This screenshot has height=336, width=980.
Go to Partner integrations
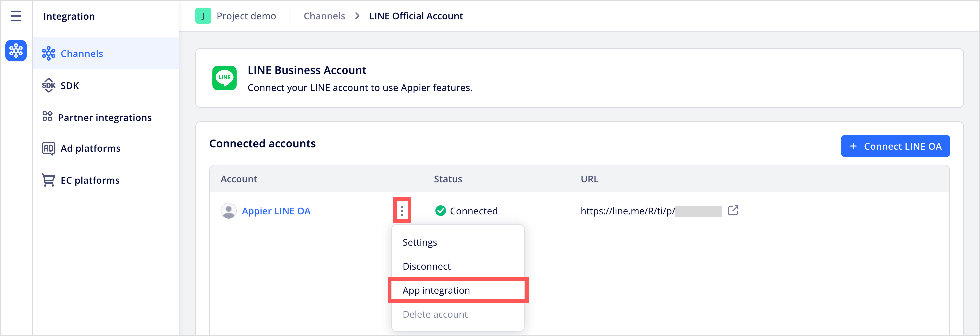[105, 117]
